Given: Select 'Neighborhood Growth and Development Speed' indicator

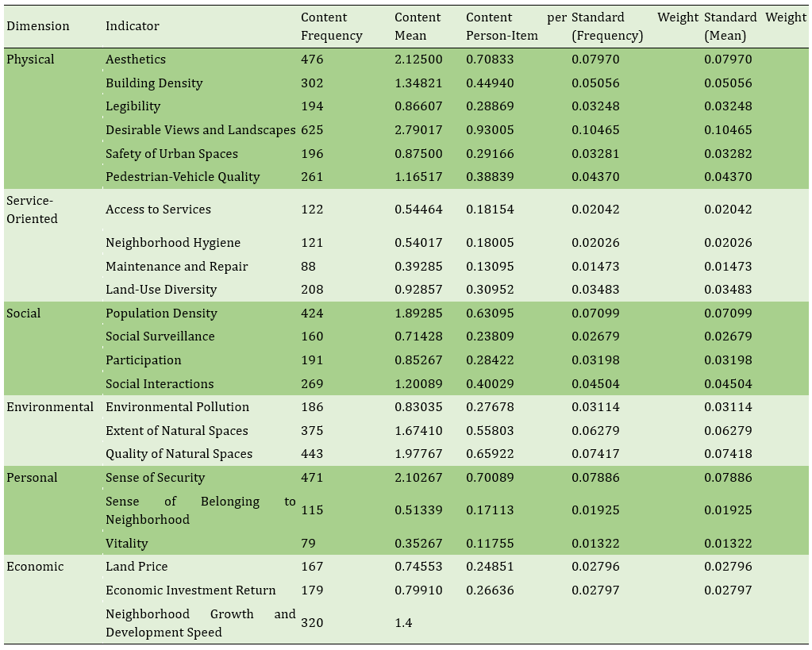Looking at the screenshot, I should 200,623.
